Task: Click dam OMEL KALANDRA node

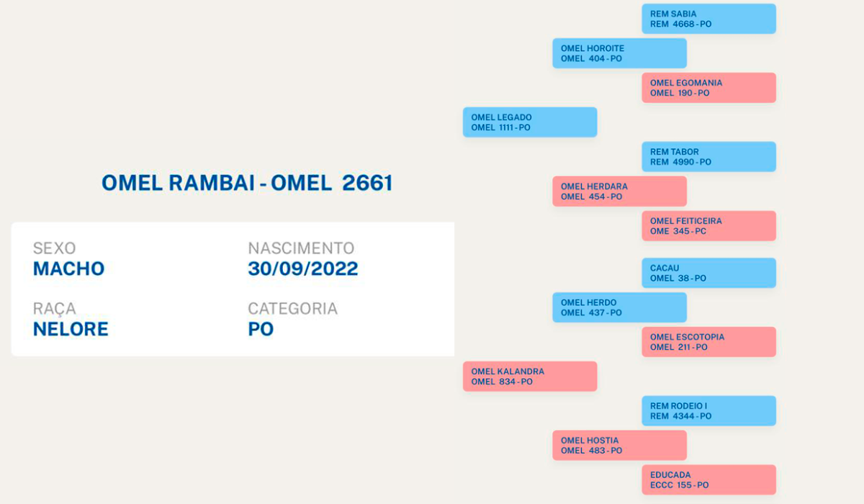Action: click(529, 377)
